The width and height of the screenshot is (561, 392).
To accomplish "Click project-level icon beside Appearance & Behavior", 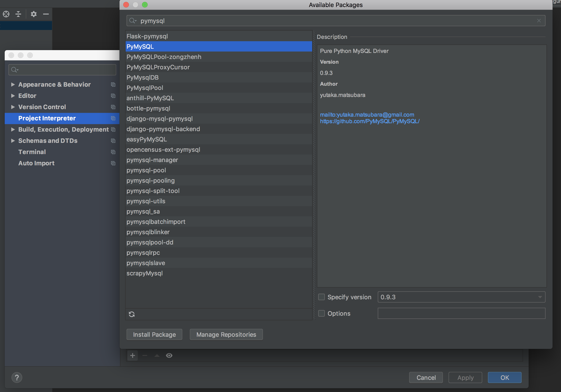I will coord(113,85).
